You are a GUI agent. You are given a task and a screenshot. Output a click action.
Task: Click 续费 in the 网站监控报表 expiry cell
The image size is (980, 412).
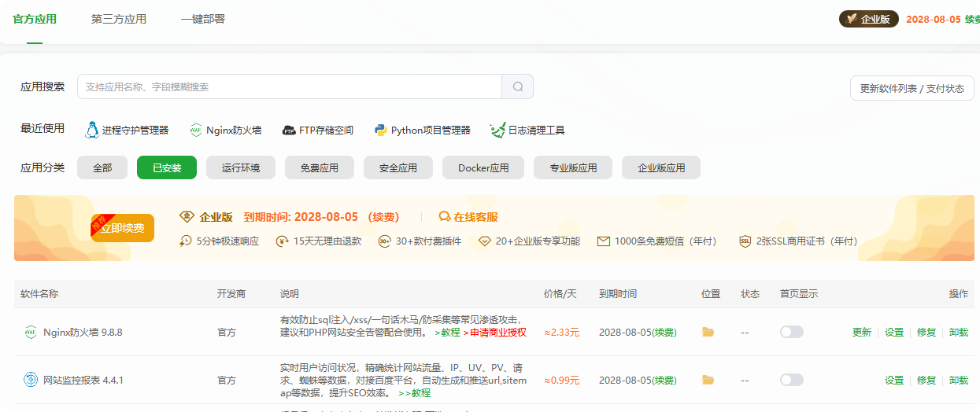[x=664, y=380]
